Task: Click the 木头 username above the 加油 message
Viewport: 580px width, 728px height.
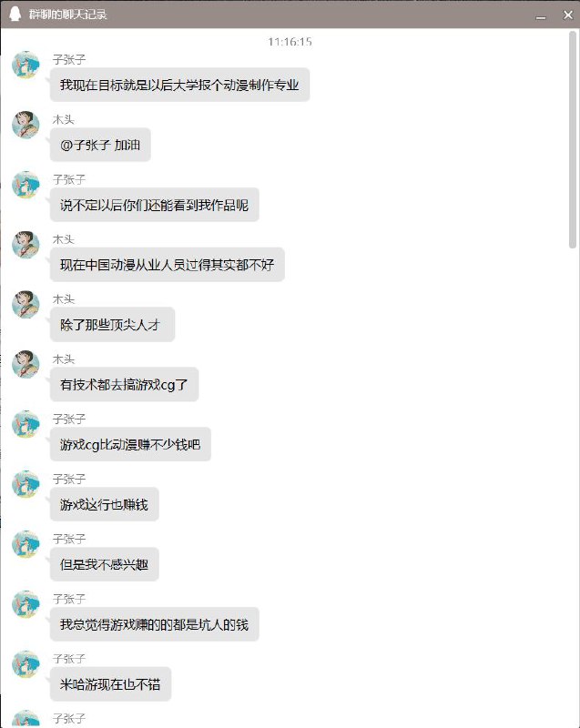Action: [63, 119]
